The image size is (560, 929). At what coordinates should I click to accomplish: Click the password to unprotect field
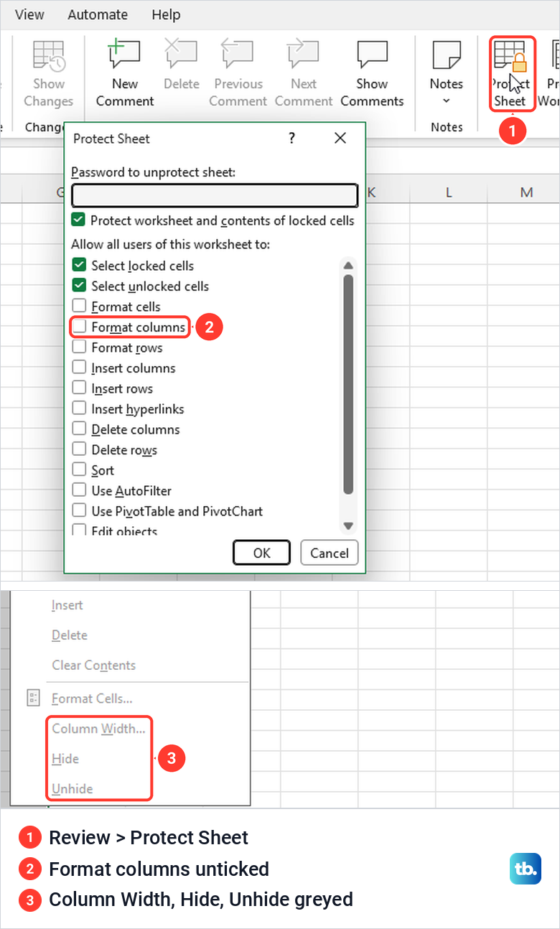pyautogui.click(x=215, y=195)
